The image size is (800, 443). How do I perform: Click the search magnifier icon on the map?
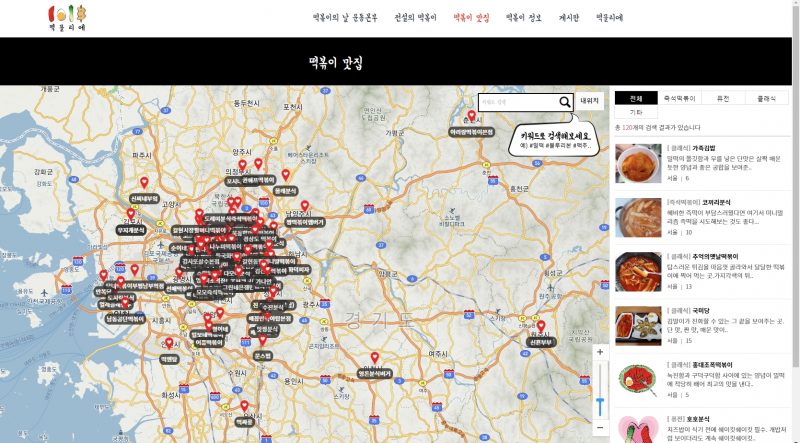564,102
